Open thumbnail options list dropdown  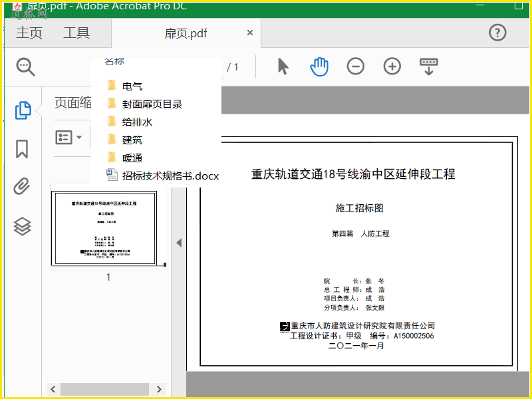tap(68, 138)
